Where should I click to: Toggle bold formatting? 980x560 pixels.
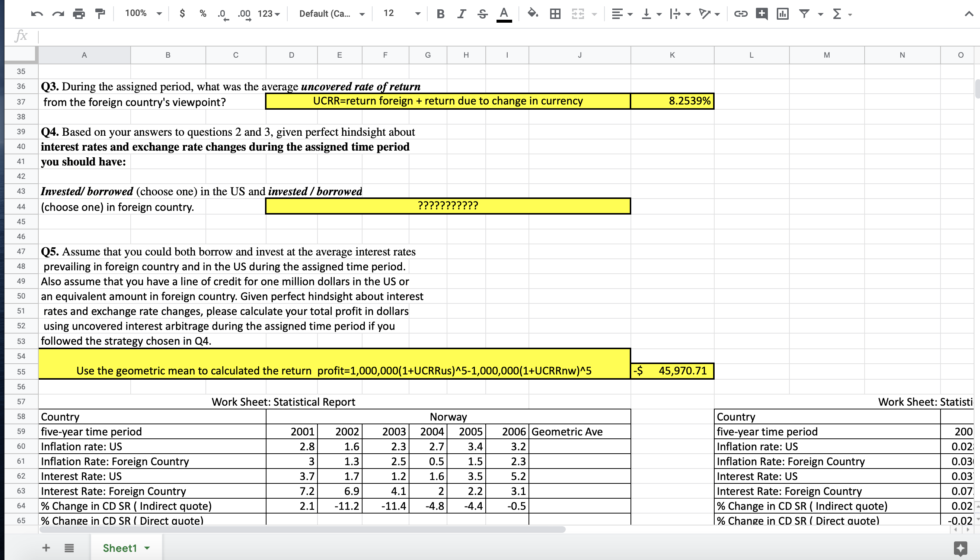tap(441, 14)
